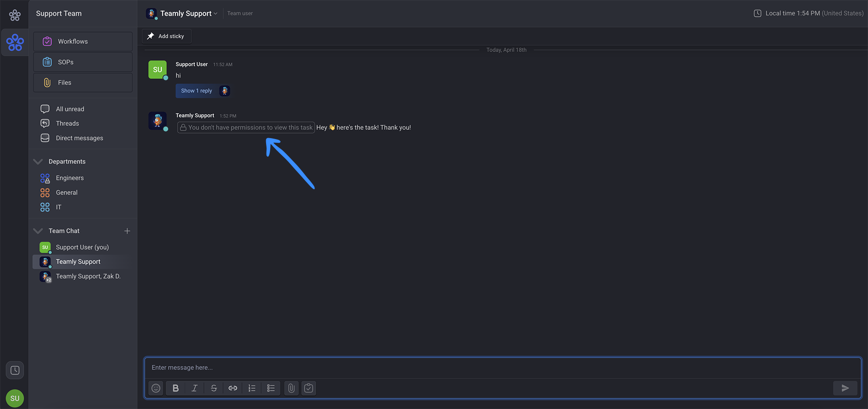Attach a file via the paperclip button
This screenshot has height=409, width=868.
[291, 388]
